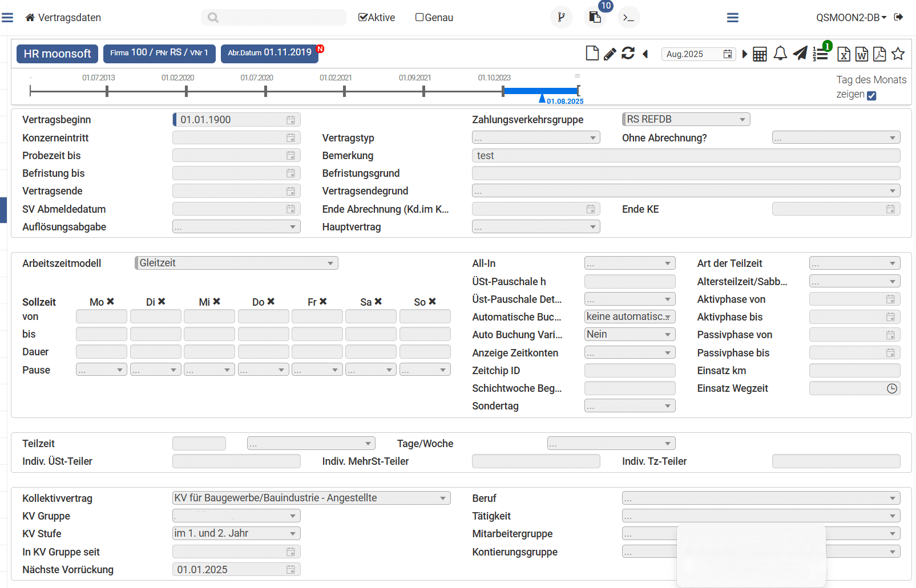This screenshot has width=916, height=588.
Task: Click the top search input field
Action: coord(273,18)
